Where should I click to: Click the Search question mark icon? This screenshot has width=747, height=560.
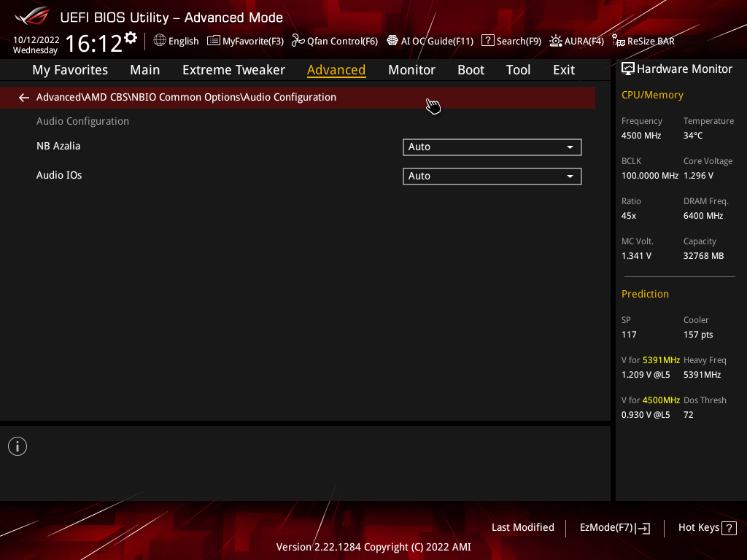tap(487, 41)
